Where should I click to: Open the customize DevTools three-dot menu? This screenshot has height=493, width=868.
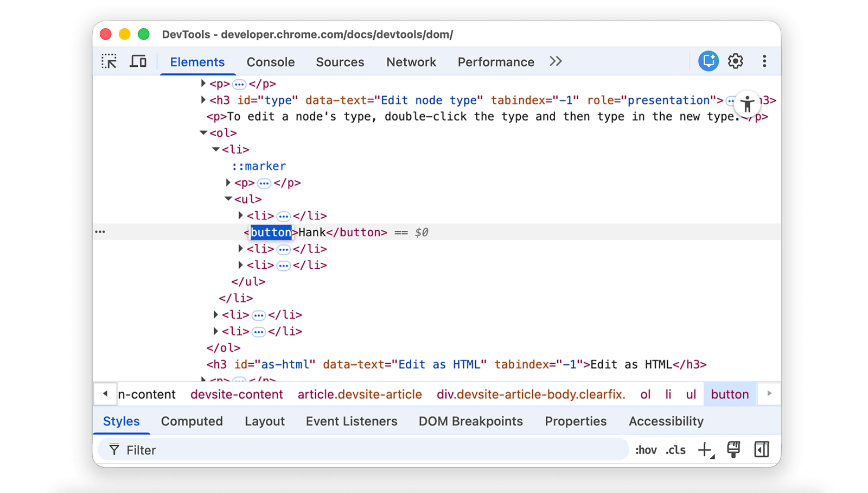tap(764, 61)
